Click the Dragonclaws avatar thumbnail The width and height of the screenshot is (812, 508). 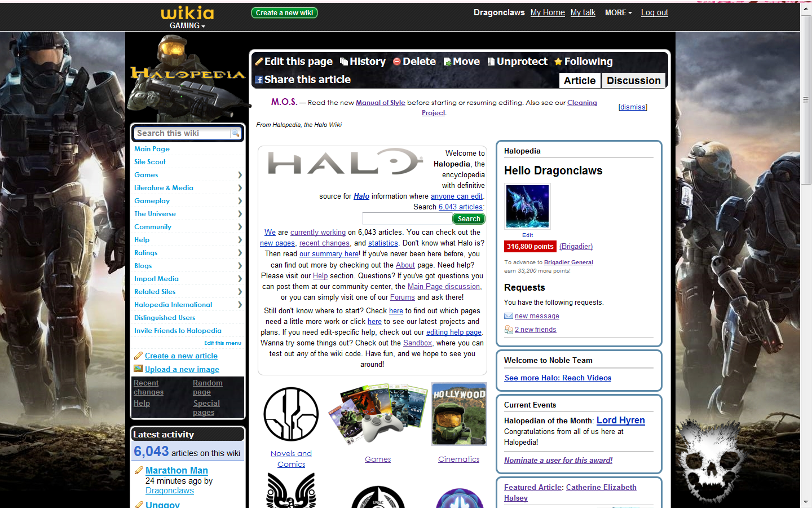(x=527, y=206)
